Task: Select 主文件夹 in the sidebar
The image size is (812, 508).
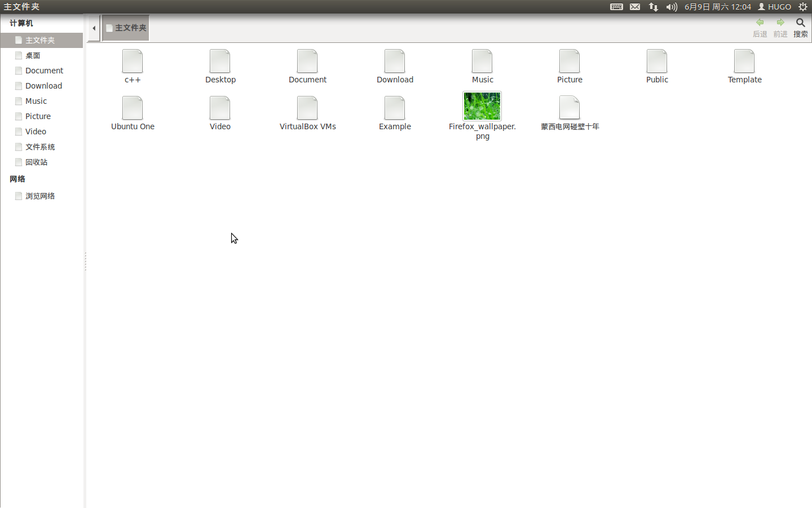Action: click(x=42, y=40)
